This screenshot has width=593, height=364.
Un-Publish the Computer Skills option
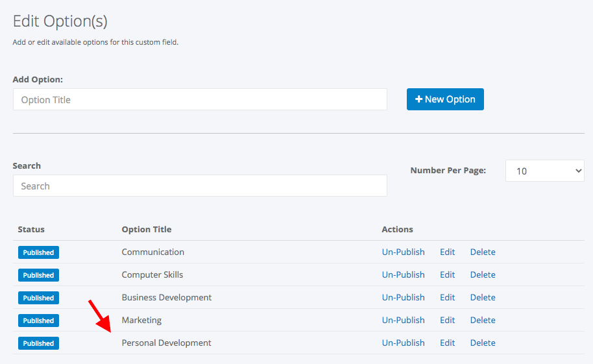click(x=403, y=274)
